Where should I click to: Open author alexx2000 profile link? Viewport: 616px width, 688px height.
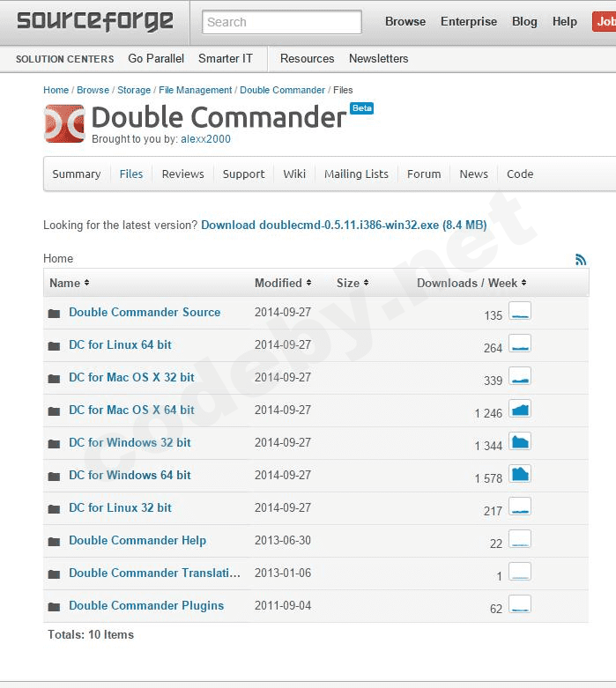tap(205, 139)
